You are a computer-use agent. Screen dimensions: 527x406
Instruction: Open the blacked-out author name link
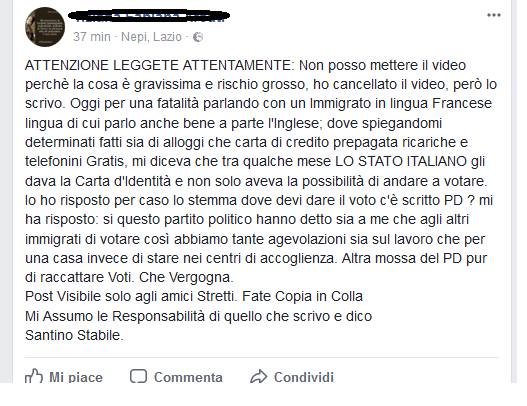(x=149, y=15)
